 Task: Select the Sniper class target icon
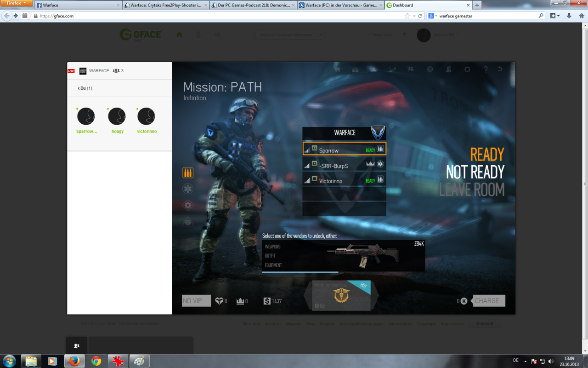tap(188, 222)
